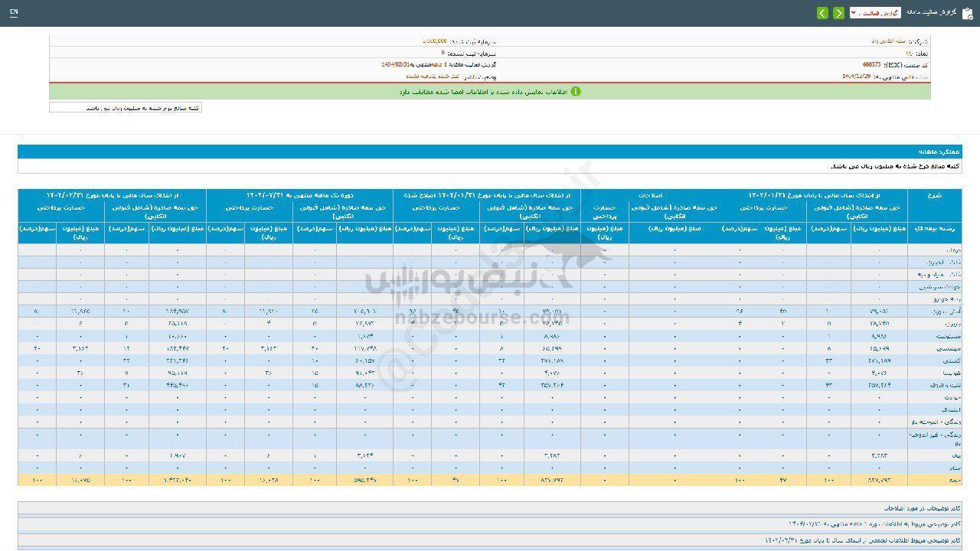Select the fiscal year end date 1404/12/29

coord(857,77)
